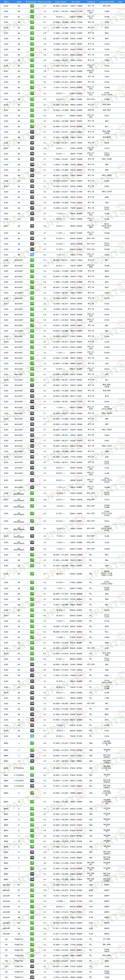This screenshot has height=980, width=125.
Task: Click the petrol icon in the Jaguar XK 390kW / 530KM row
Action: 32,923
